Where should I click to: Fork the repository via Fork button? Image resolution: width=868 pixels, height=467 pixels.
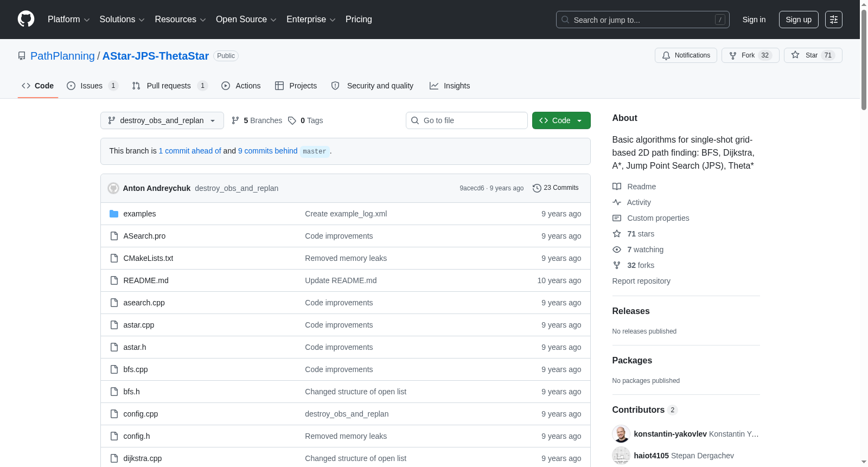coord(750,55)
